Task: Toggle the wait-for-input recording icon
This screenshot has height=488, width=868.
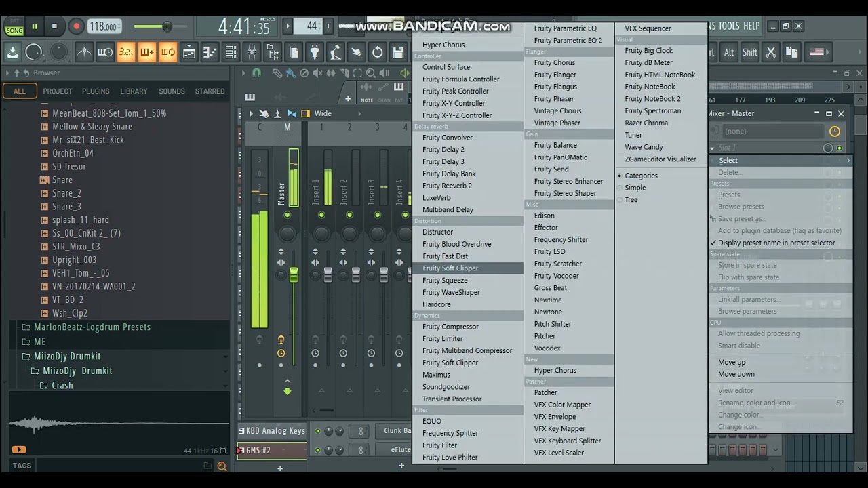Action: coord(105,52)
